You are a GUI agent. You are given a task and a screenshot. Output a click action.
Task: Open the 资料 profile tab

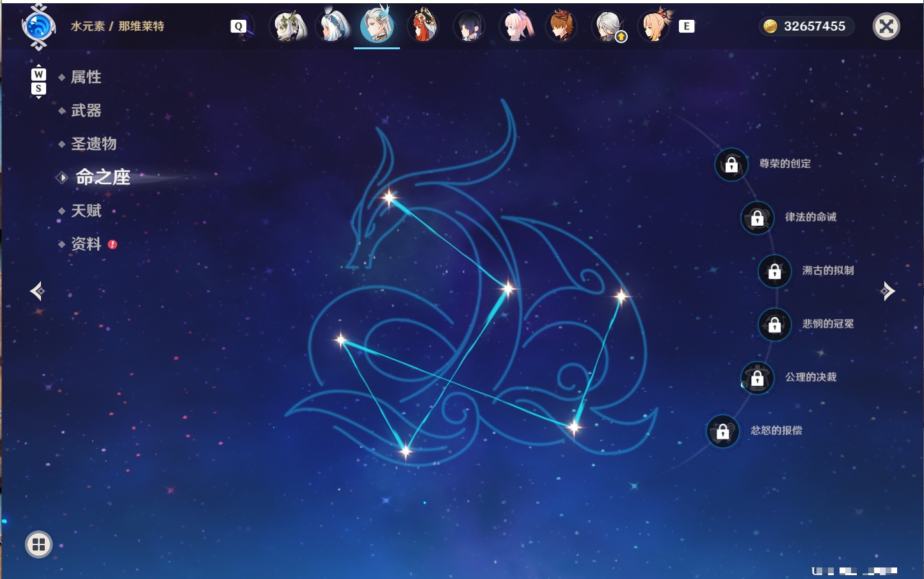(x=86, y=244)
